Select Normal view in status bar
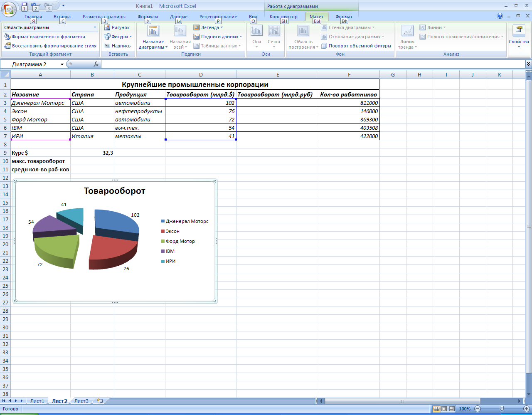Screen dimensions: 532x415 [x=436, y=409]
